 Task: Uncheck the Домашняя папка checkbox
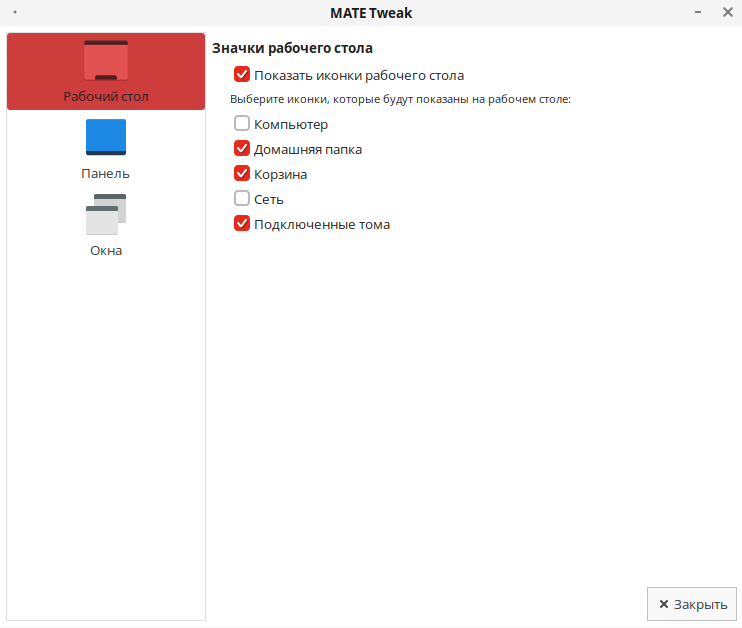241,149
